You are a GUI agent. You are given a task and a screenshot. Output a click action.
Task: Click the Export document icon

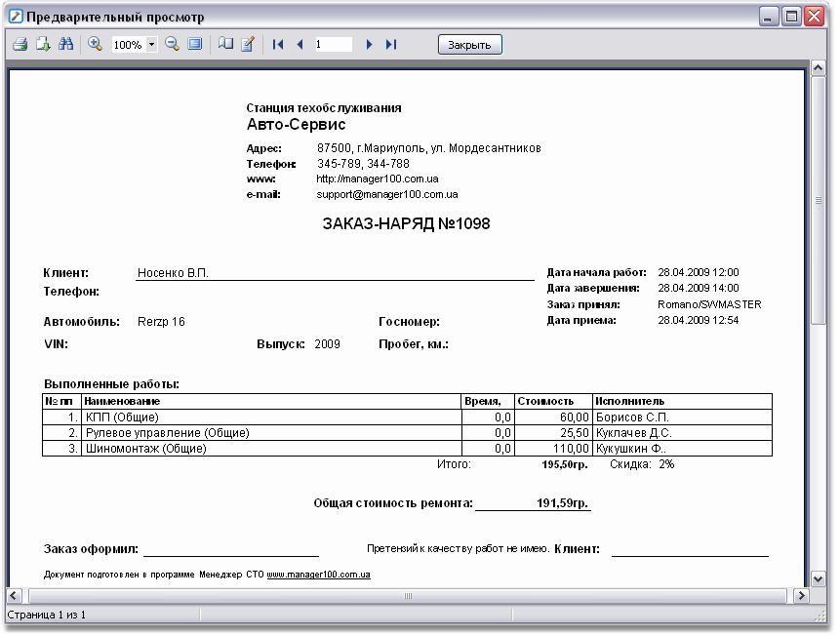[43, 45]
